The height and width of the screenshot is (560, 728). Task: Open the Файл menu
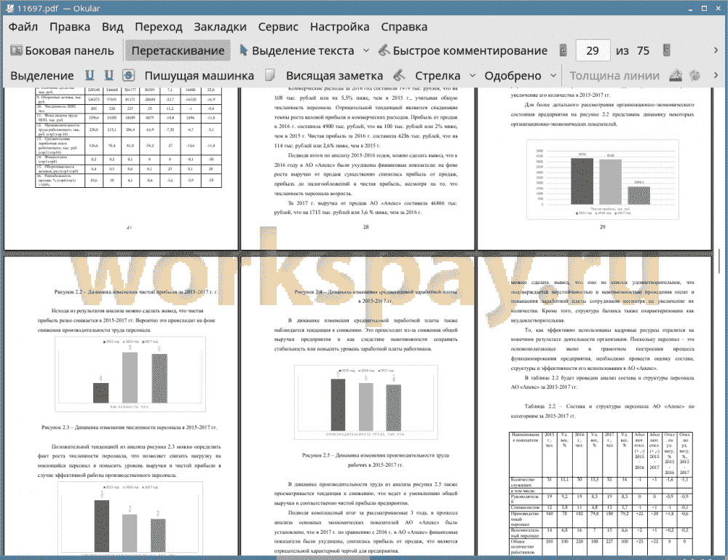(x=23, y=27)
